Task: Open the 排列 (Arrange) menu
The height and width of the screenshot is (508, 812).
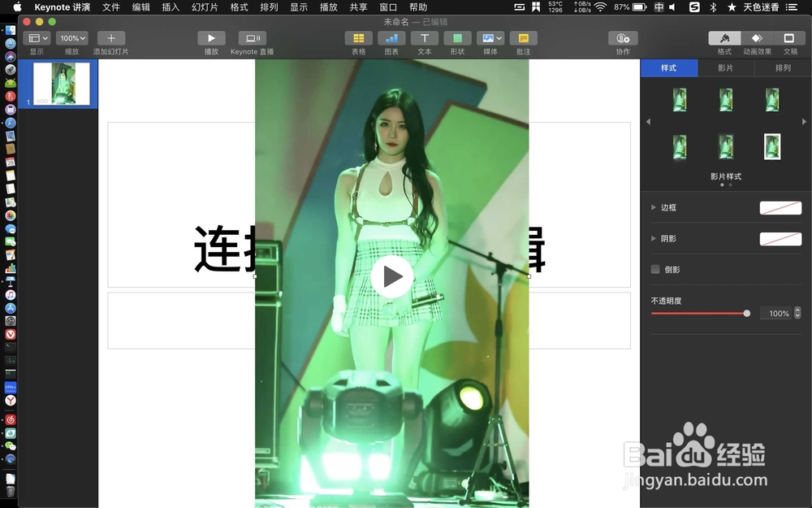Action: tap(269, 7)
